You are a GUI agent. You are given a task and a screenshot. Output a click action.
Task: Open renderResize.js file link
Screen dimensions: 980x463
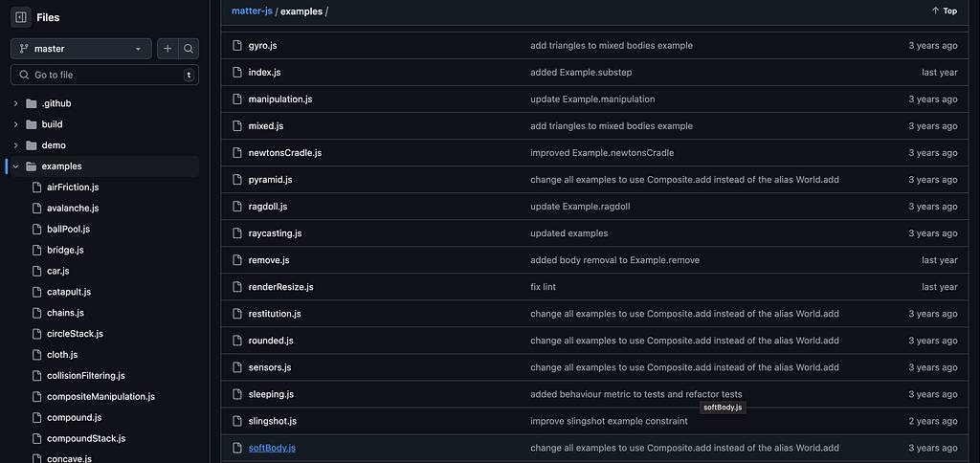point(280,287)
